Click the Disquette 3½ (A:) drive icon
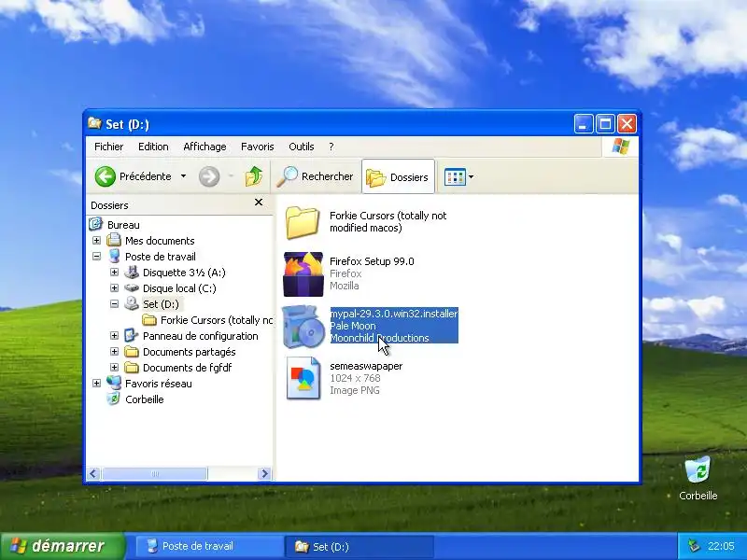The width and height of the screenshot is (747, 560). point(132,273)
